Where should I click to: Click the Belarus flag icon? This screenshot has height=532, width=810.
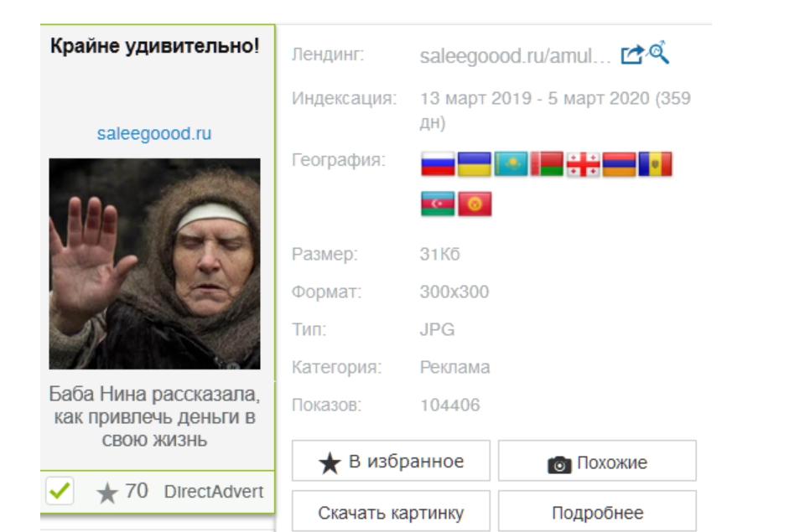547,164
